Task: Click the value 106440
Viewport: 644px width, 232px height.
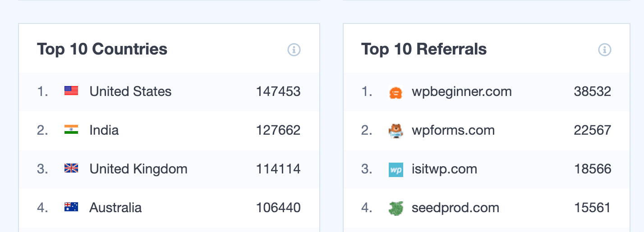Action: (278, 208)
